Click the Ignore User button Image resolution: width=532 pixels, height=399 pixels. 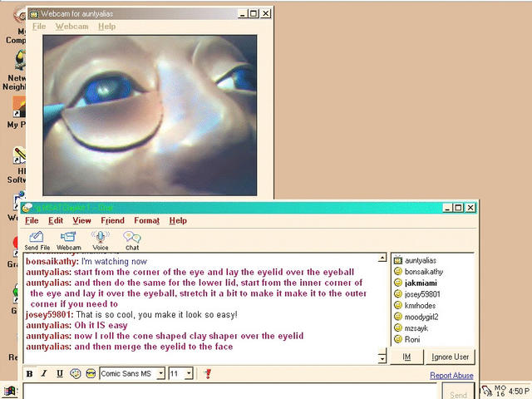450,357
